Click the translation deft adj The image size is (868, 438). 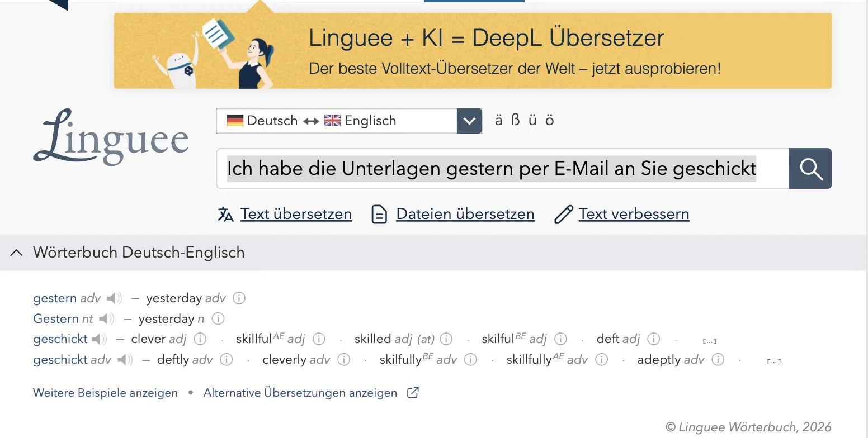pos(608,339)
